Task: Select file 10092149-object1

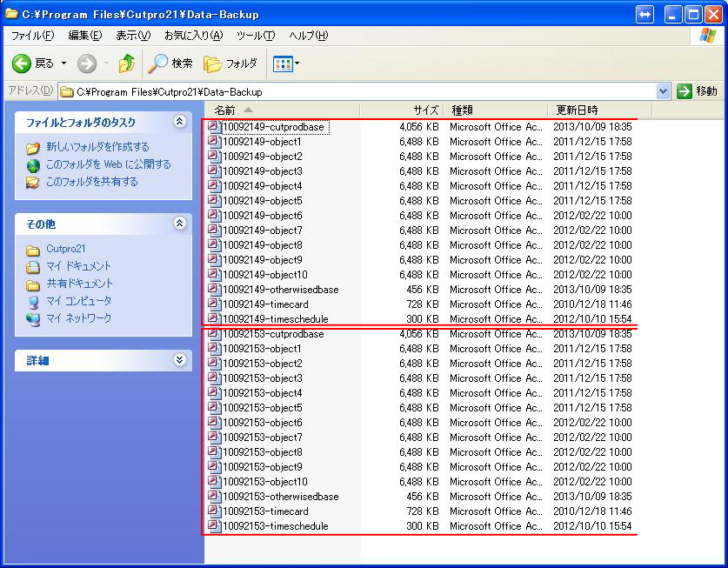Action: click(262, 142)
